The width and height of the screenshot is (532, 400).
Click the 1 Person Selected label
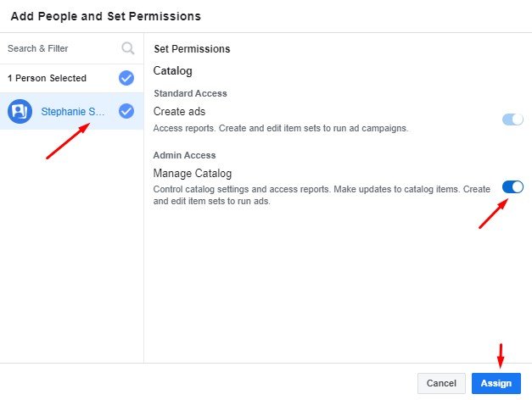tap(47, 78)
